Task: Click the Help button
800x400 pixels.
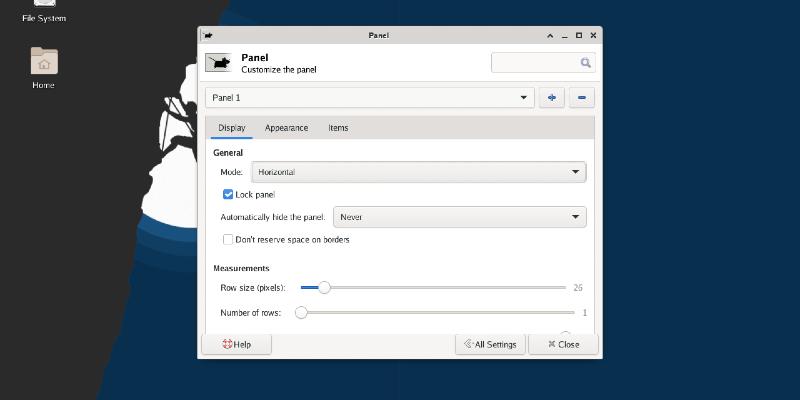Action: (x=237, y=344)
